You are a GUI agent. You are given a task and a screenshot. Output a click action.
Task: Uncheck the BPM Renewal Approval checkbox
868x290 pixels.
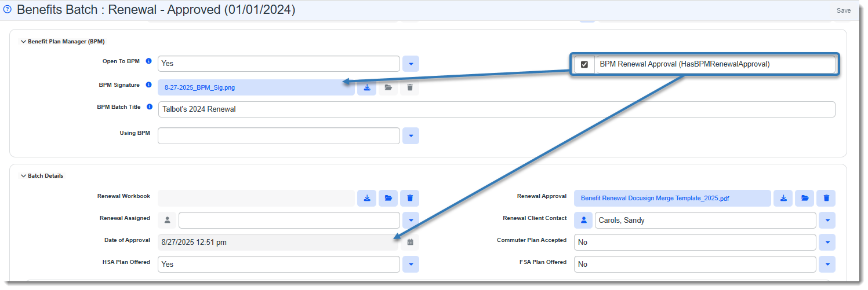click(x=584, y=64)
